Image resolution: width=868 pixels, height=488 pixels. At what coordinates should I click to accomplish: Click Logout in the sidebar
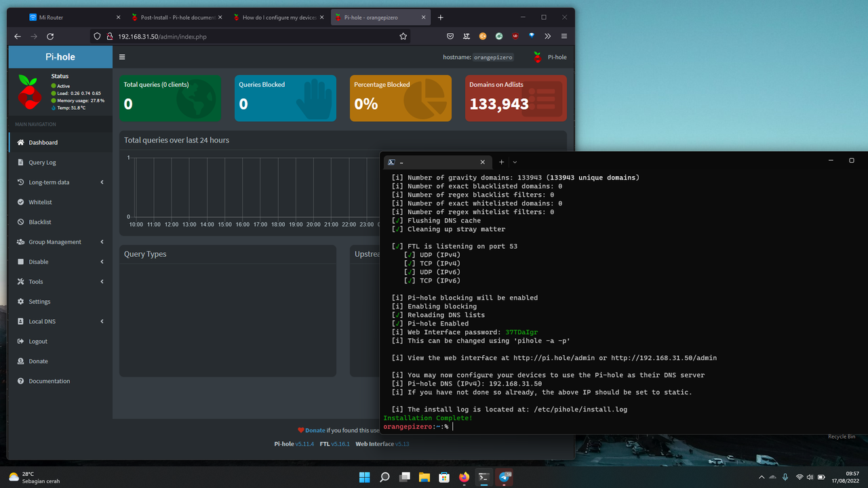coord(38,342)
